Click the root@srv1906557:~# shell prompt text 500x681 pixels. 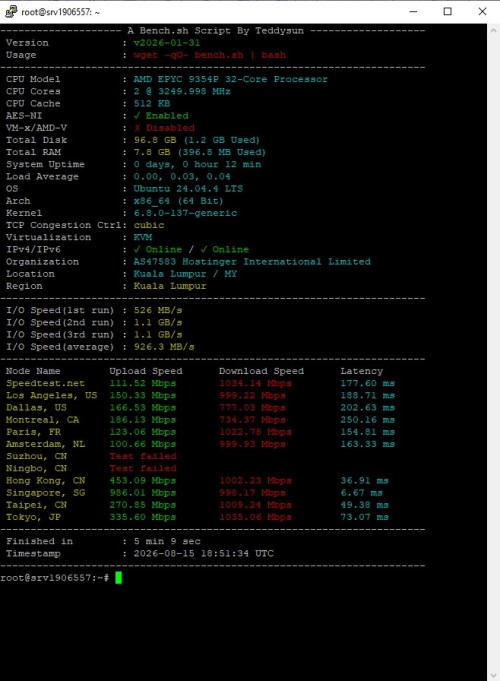point(54,578)
